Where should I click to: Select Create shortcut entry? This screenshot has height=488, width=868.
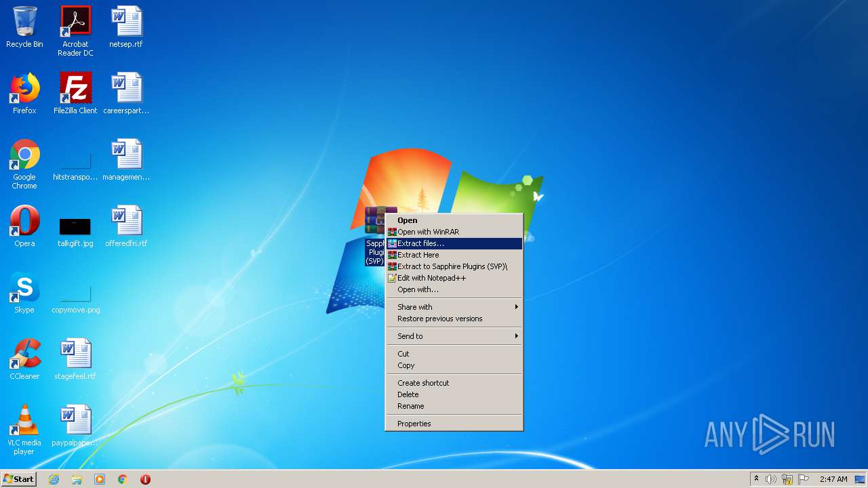pos(454,383)
